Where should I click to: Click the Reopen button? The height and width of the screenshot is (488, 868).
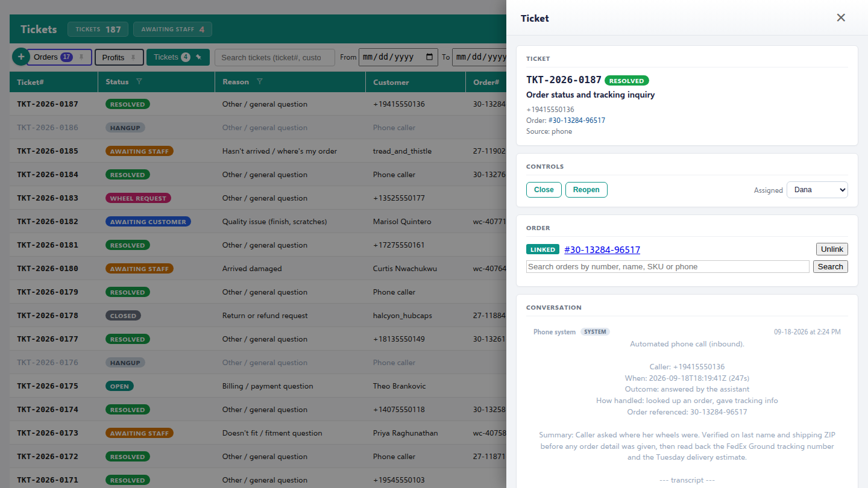click(x=587, y=190)
